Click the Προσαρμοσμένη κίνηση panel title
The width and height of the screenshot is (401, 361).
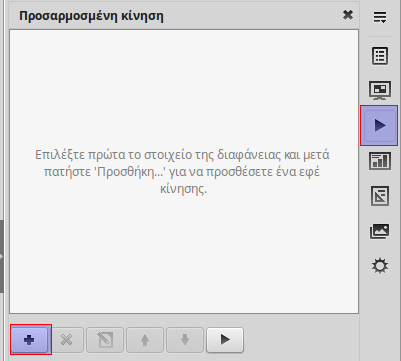point(91,16)
